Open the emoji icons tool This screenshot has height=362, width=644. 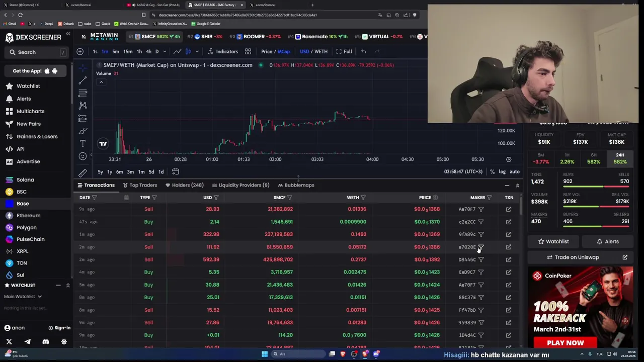(83, 156)
